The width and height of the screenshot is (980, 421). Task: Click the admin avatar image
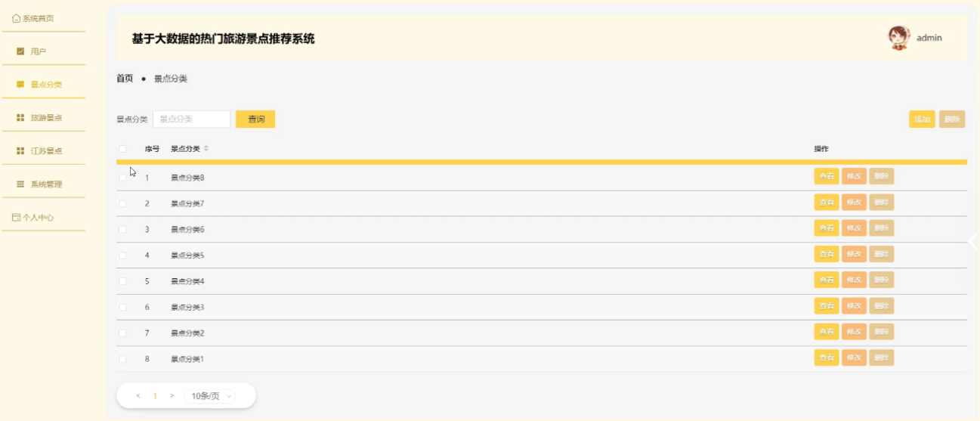coord(899,38)
